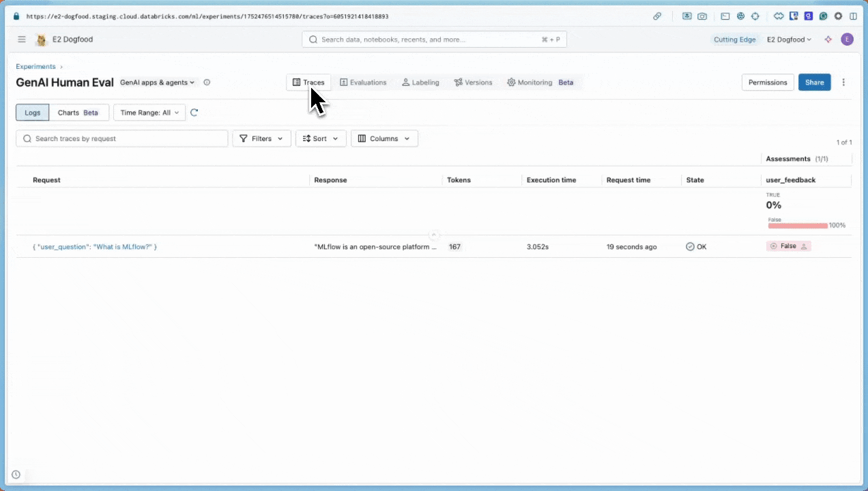Click the camera screenshot icon
Screen dimensions: 868x491
[x=702, y=16]
